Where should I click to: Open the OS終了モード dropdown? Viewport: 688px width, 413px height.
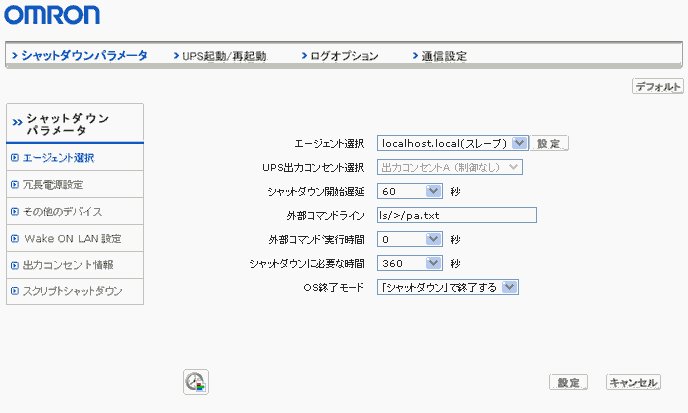pos(447,287)
